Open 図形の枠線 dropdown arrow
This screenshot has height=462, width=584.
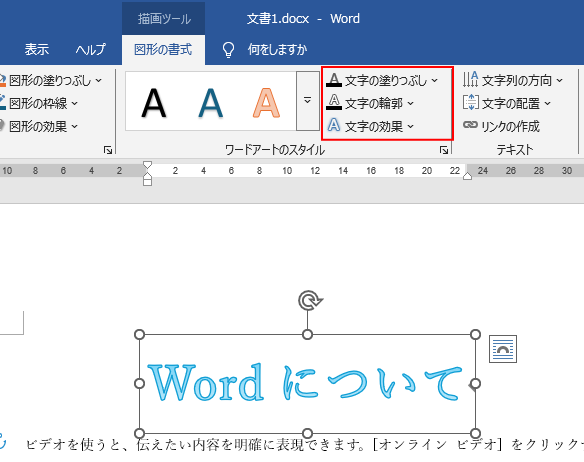tap(74, 103)
